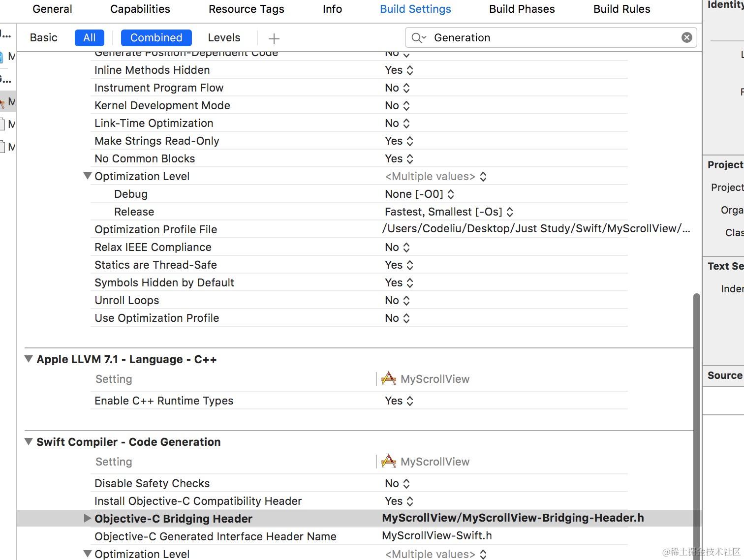This screenshot has width=744, height=560.
Task: Change Link-Time Optimization value
Action: pyautogui.click(x=397, y=124)
